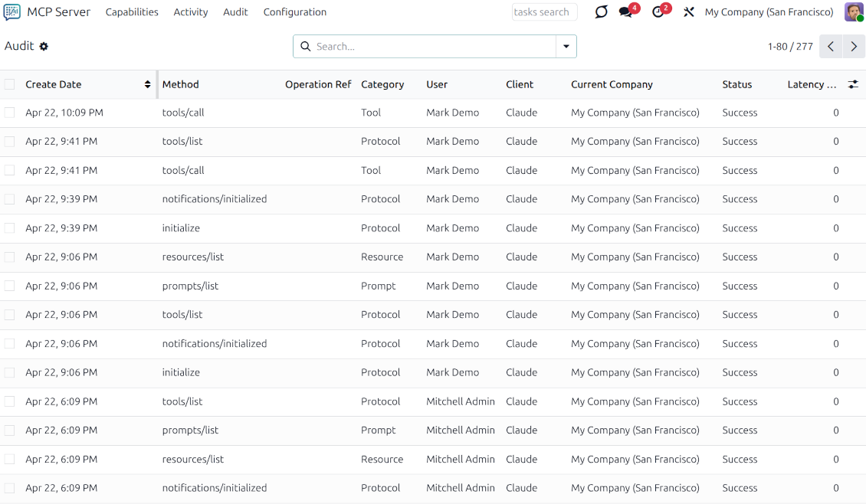The image size is (866, 504).
Task: Open the Capabilities menu
Action: point(132,12)
